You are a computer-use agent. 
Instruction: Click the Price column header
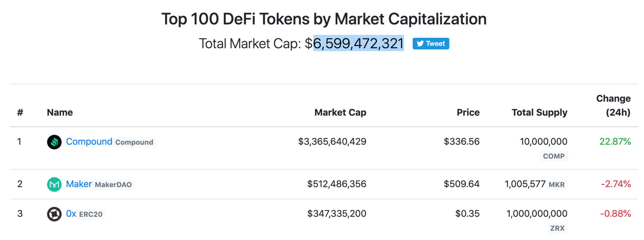point(468,112)
